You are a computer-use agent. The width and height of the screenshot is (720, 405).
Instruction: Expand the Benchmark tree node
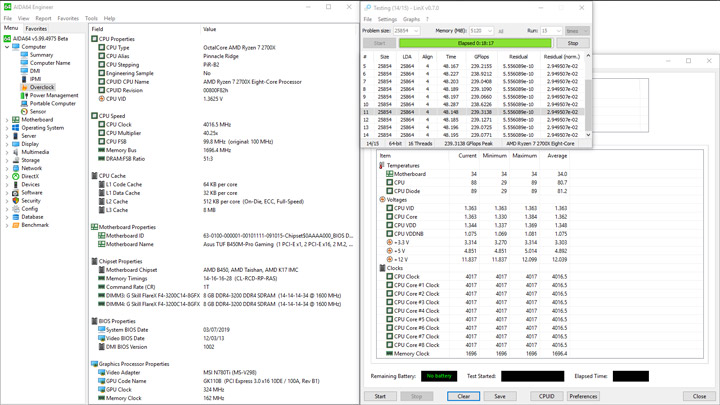click(x=7, y=225)
